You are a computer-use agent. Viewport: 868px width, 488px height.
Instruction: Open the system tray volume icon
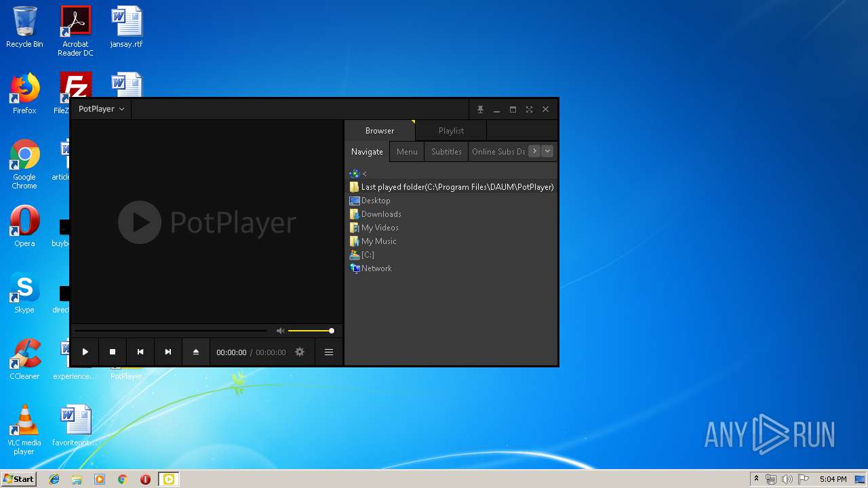tap(787, 479)
